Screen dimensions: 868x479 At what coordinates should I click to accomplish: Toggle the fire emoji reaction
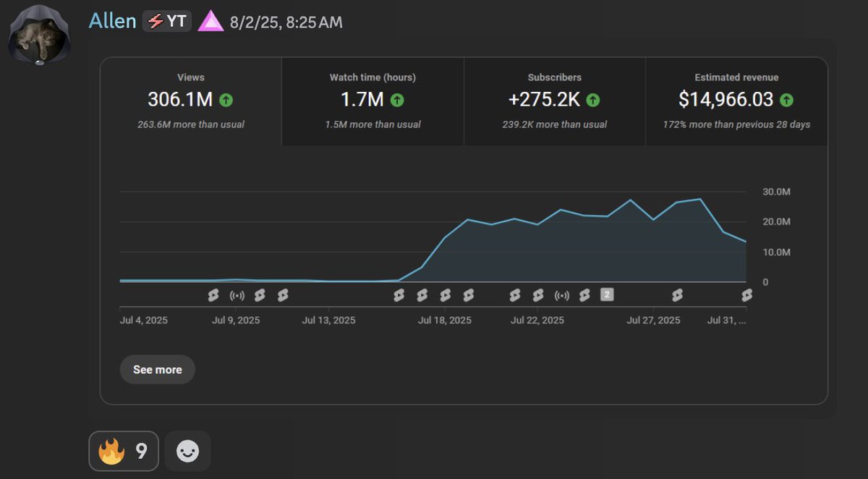123,450
